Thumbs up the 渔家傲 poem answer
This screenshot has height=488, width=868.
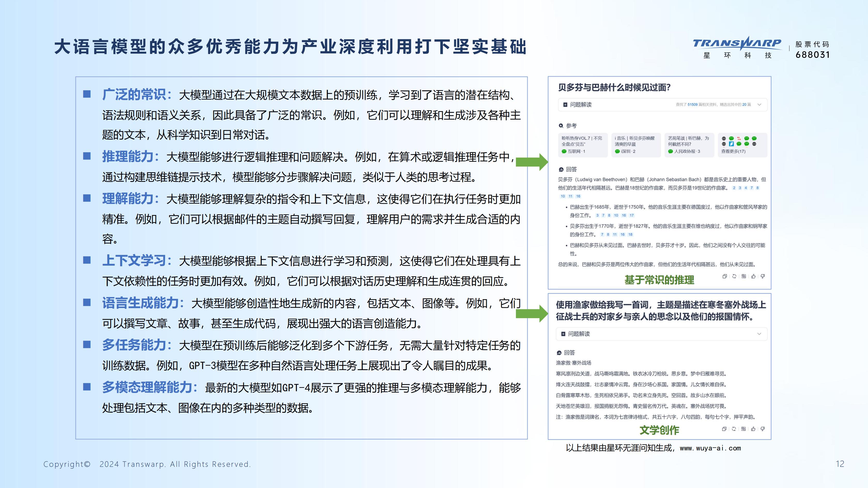[753, 429]
